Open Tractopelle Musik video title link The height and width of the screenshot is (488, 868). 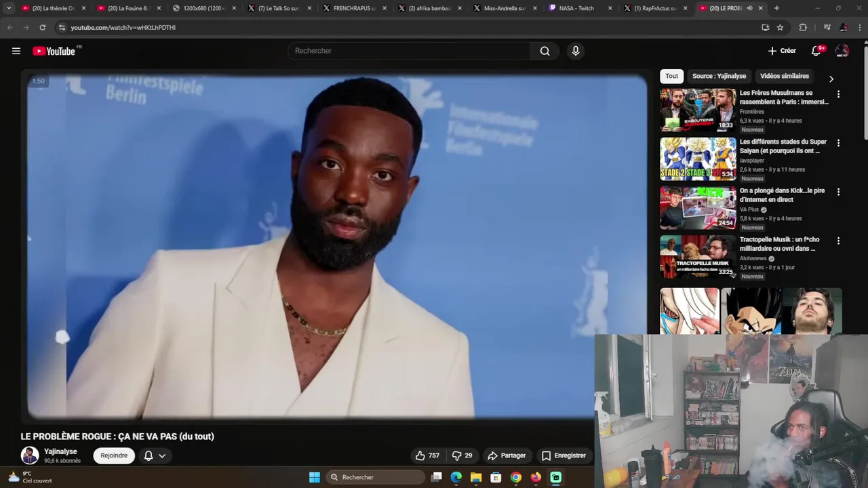coord(779,244)
